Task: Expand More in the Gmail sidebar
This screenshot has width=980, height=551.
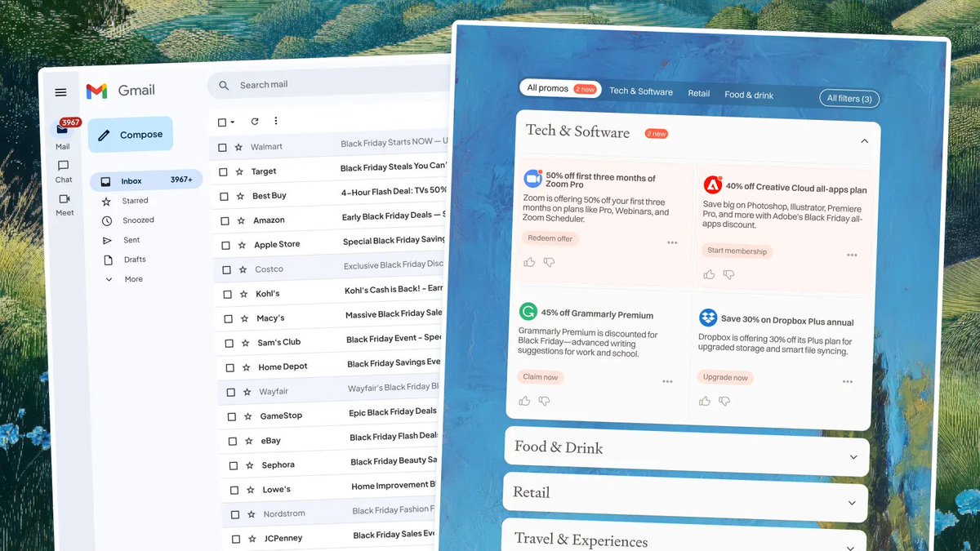Action: [x=125, y=279]
